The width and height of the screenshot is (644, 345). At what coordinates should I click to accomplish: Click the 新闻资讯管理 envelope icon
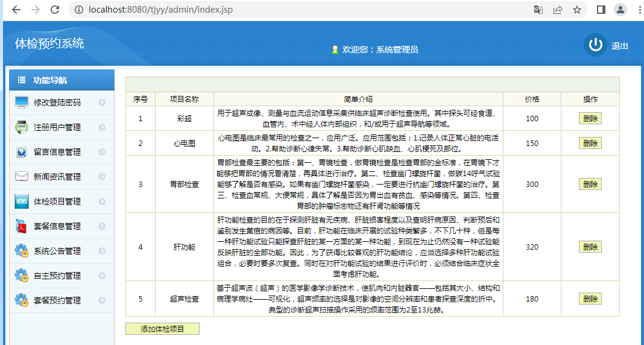pos(22,177)
